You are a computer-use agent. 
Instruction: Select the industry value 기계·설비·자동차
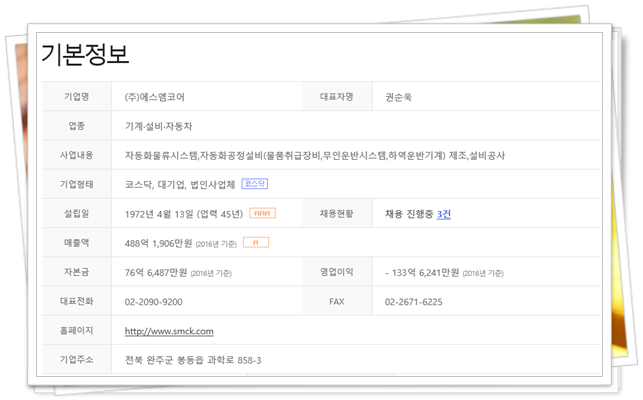pyautogui.click(x=158, y=126)
